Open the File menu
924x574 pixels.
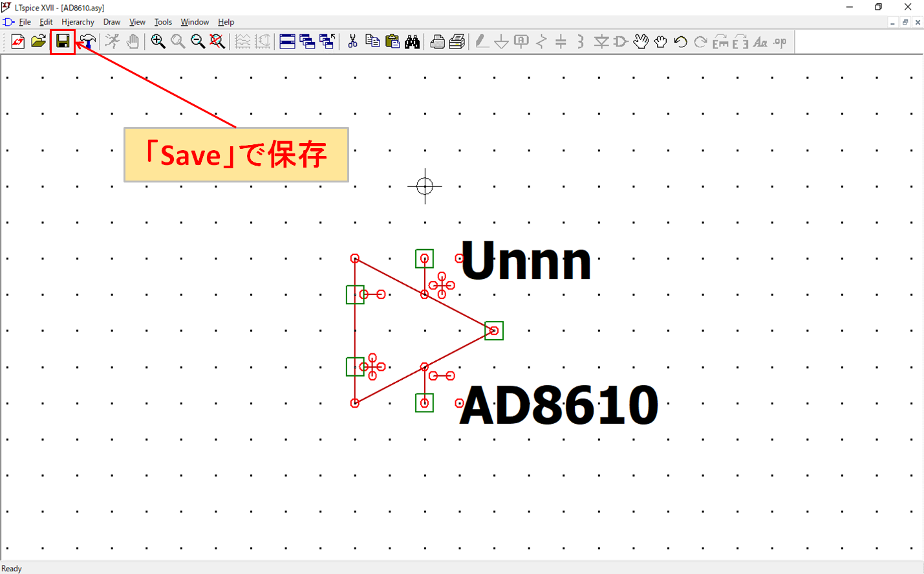coord(25,22)
